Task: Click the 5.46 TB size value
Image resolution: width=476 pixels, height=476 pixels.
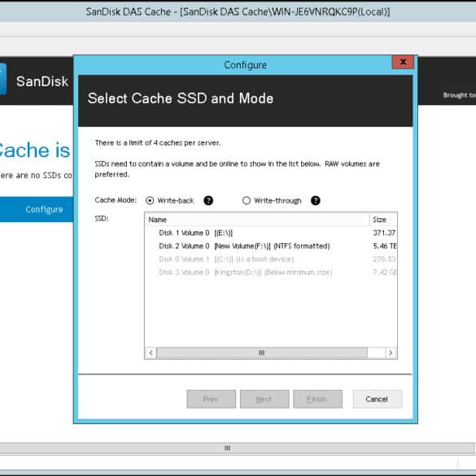Action: tap(385, 246)
